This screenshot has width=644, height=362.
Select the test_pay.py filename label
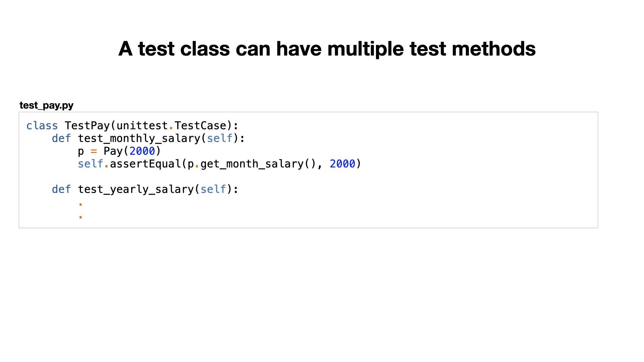pyautogui.click(x=46, y=105)
